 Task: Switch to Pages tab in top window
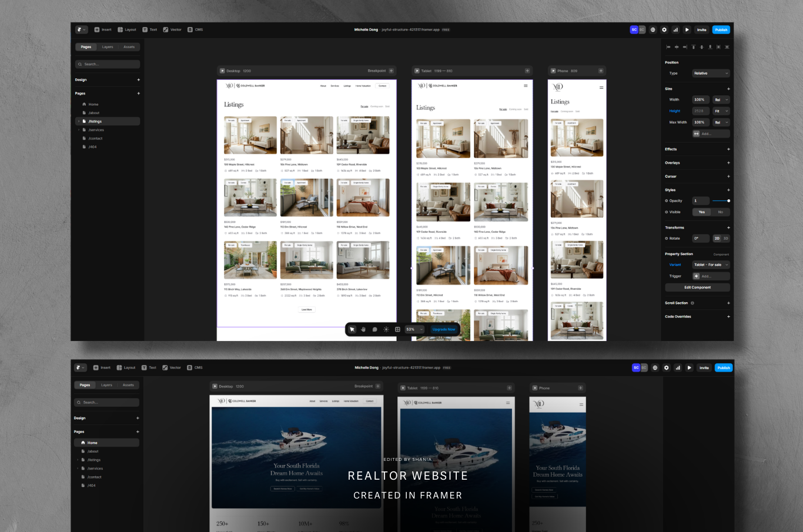pyautogui.click(x=86, y=47)
